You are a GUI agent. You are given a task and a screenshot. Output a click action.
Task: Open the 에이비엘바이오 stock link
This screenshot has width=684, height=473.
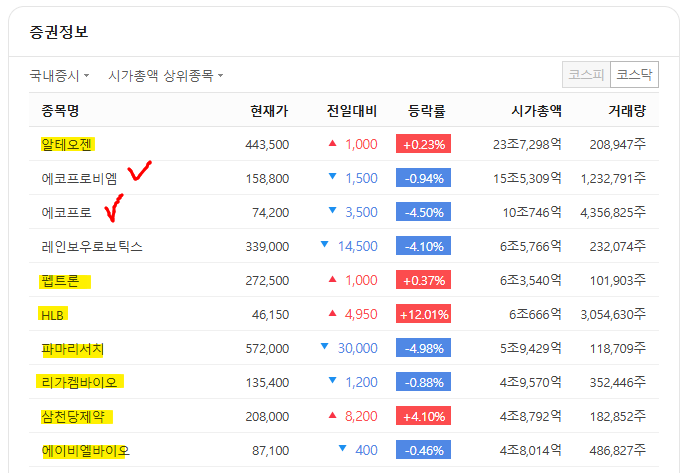point(85,450)
